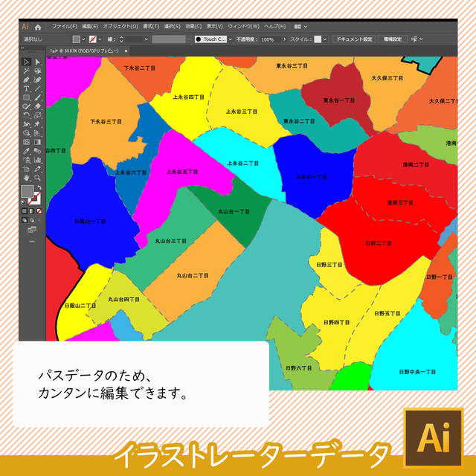Select the Lasso tool
476x476 pixels.
click(38, 71)
